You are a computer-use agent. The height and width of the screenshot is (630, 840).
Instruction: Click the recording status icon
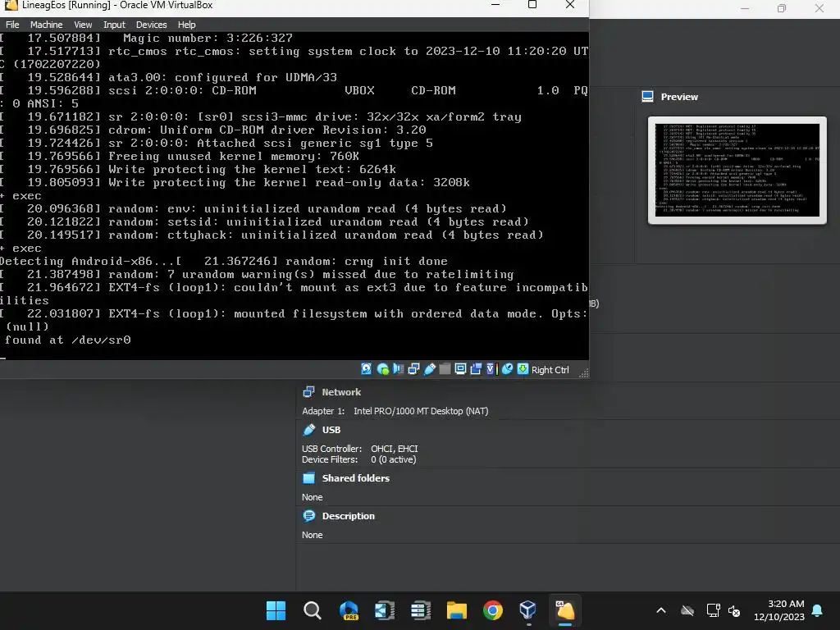(x=476, y=368)
